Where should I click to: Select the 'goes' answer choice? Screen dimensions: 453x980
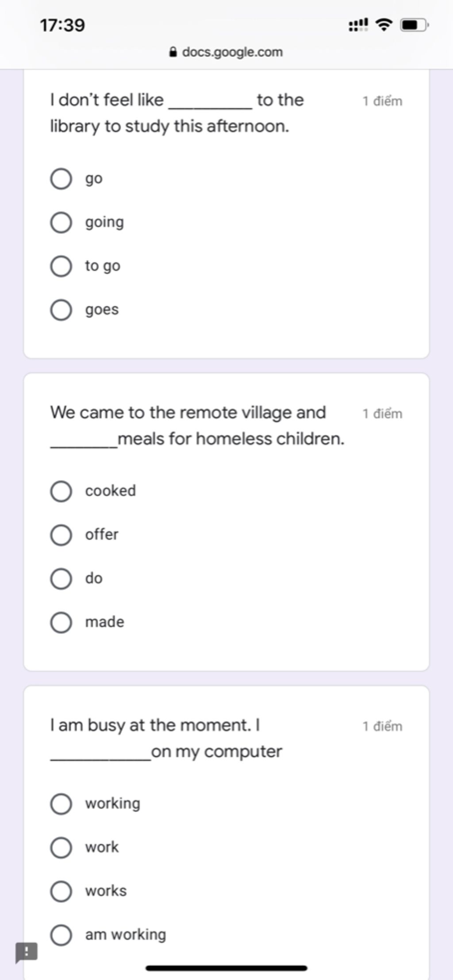(x=61, y=310)
